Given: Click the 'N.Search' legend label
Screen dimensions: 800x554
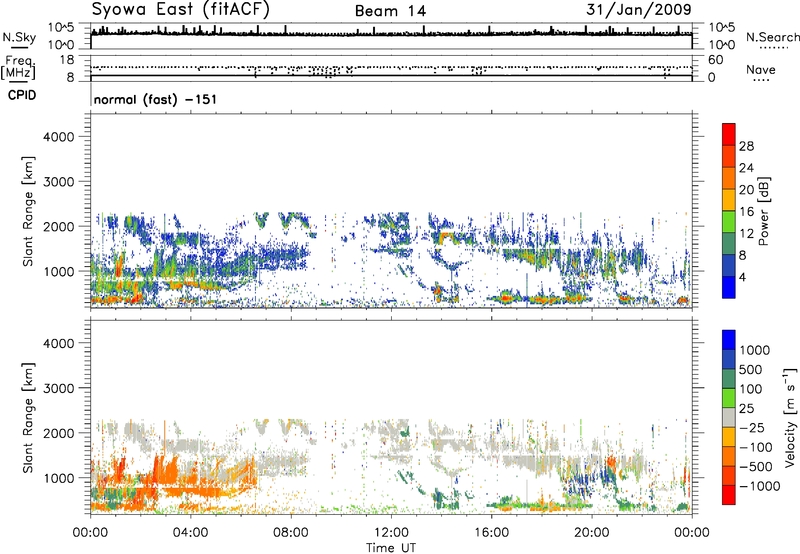Looking at the screenshot, I should (x=772, y=37).
